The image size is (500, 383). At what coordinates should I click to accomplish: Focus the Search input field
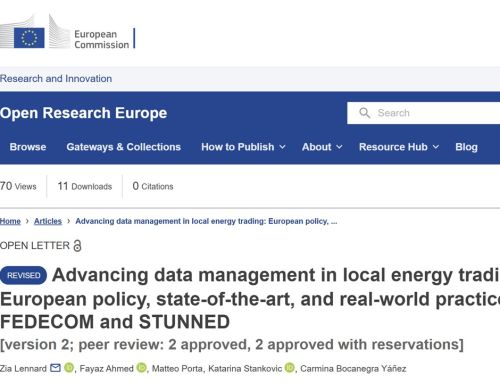(x=423, y=113)
